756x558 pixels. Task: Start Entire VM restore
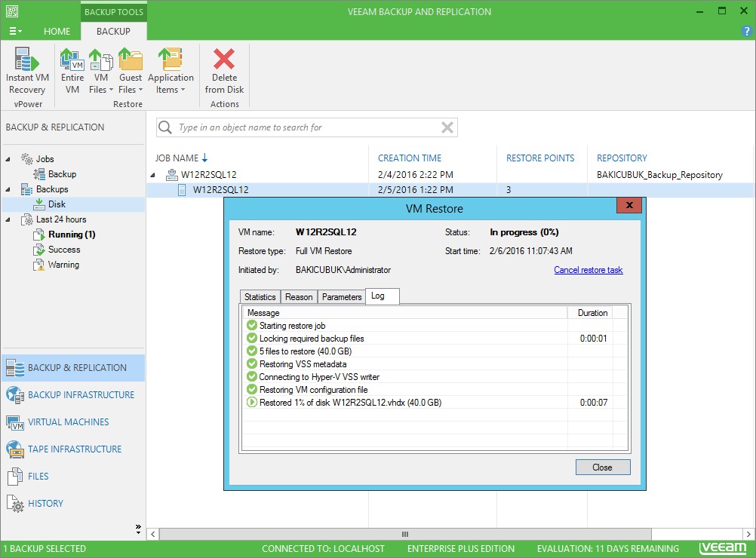[72, 71]
